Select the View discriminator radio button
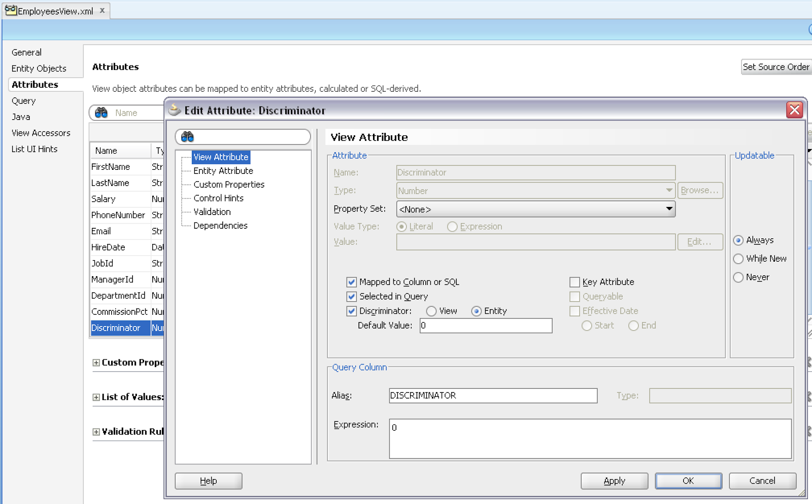The image size is (812, 504). point(431,311)
